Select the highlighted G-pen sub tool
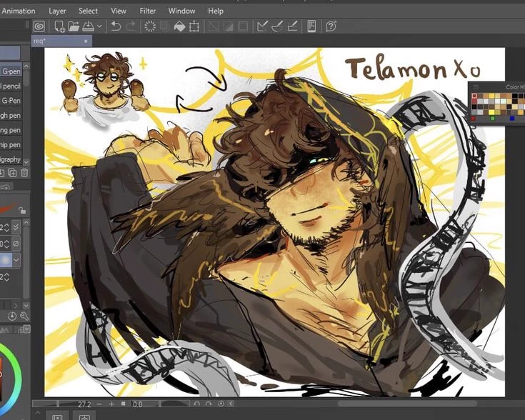Viewport: 525px width, 420px height. [x=11, y=71]
